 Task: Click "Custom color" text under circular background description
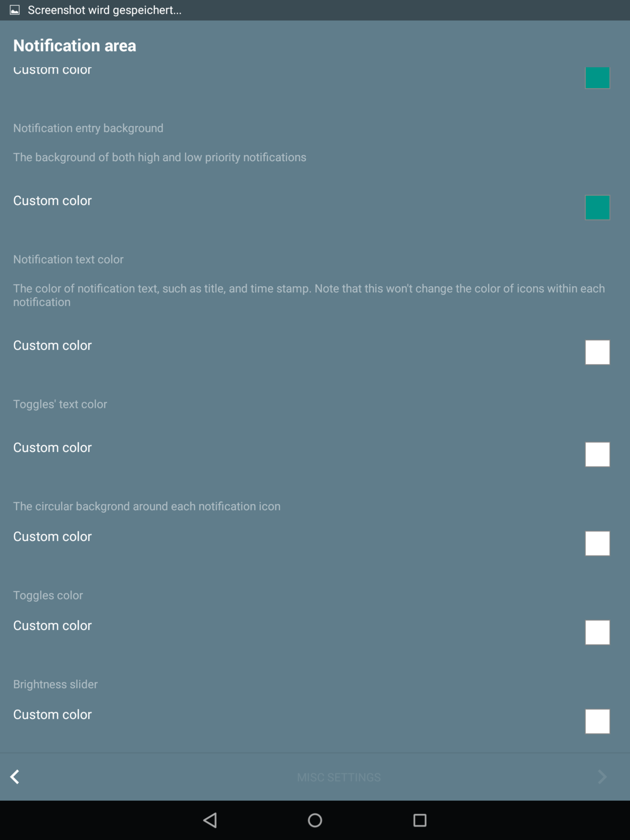pos(52,537)
